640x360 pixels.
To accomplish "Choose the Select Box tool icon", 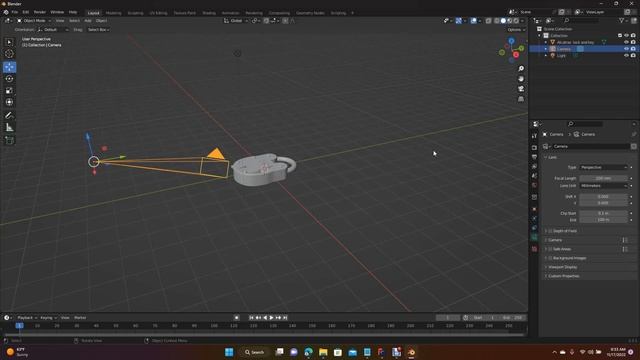I will tap(9, 42).
